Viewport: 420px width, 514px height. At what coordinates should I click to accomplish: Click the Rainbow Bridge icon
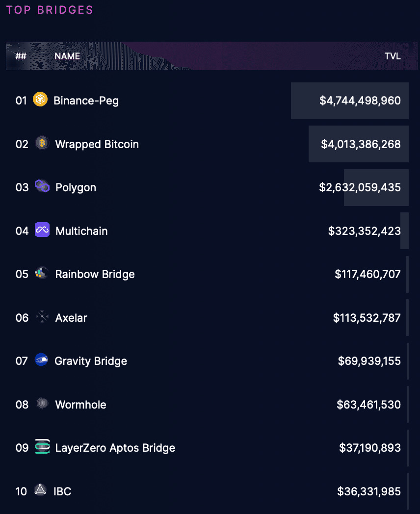click(x=42, y=273)
